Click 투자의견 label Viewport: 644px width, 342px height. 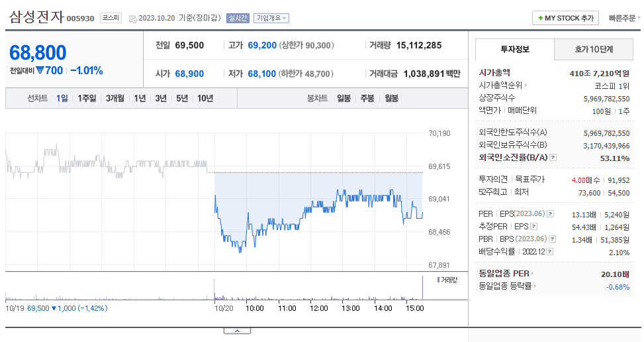point(493,179)
